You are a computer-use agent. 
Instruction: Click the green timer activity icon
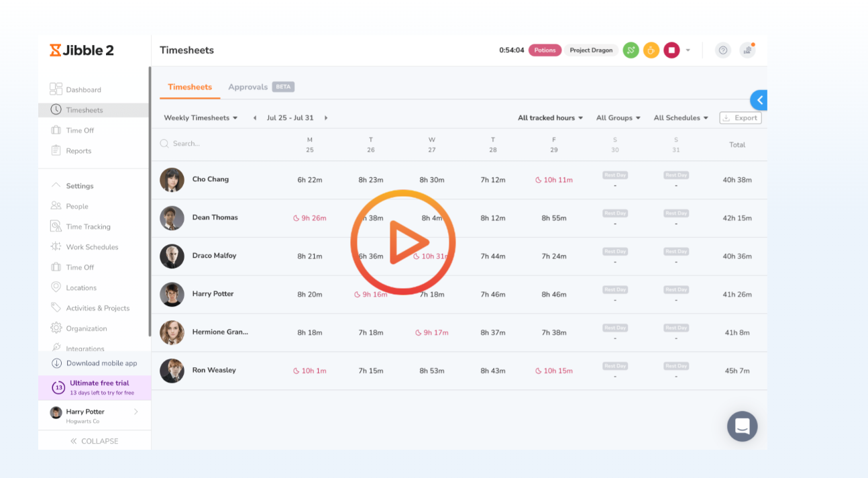(x=630, y=50)
